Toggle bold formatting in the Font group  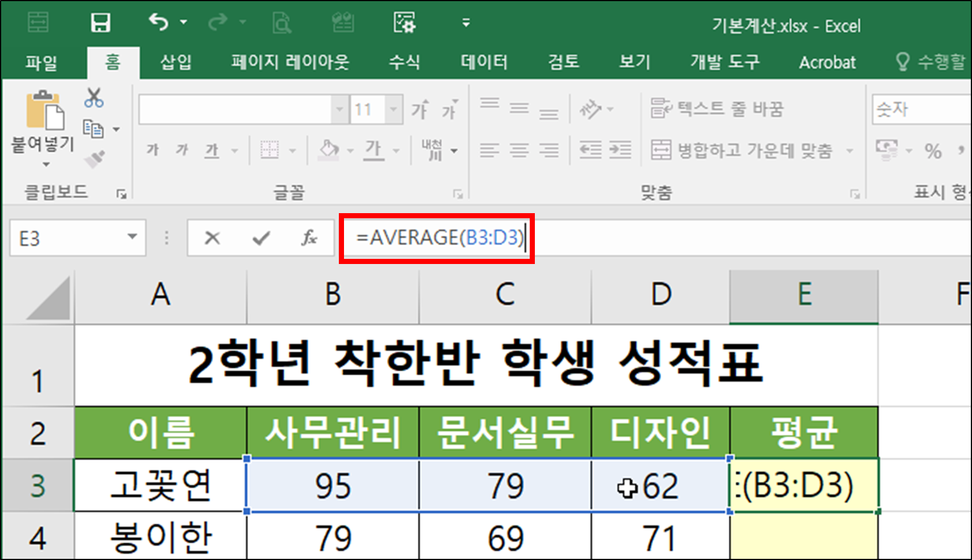tap(151, 150)
